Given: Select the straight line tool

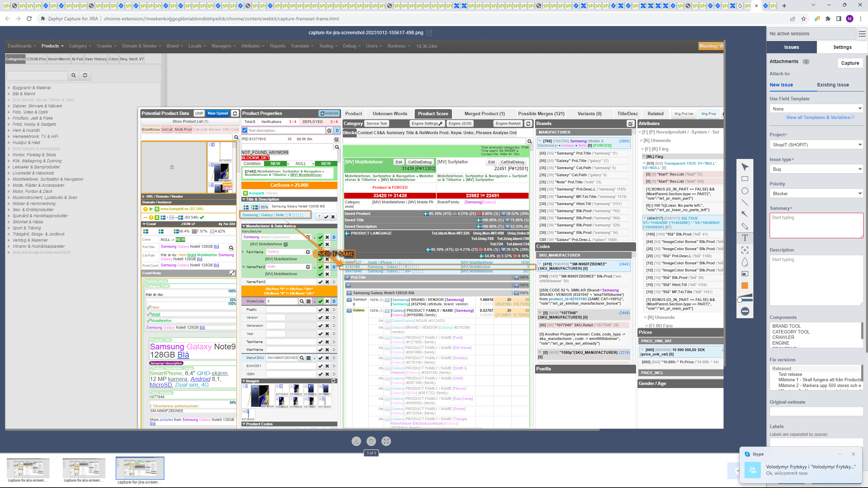Looking at the screenshot, I should 745,203.
